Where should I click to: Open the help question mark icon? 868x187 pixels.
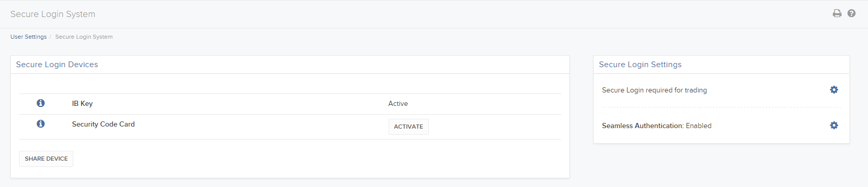pyautogui.click(x=851, y=13)
